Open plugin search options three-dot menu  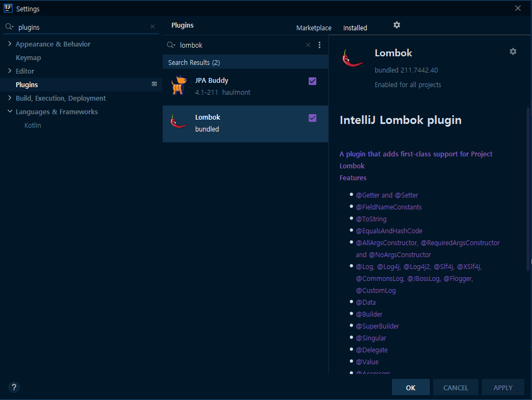tap(320, 45)
